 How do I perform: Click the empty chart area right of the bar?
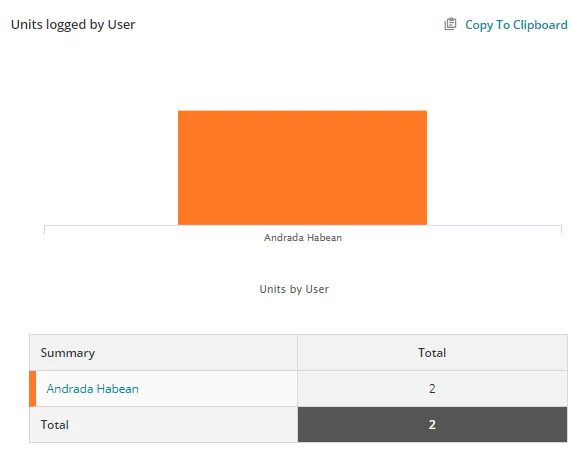494,168
